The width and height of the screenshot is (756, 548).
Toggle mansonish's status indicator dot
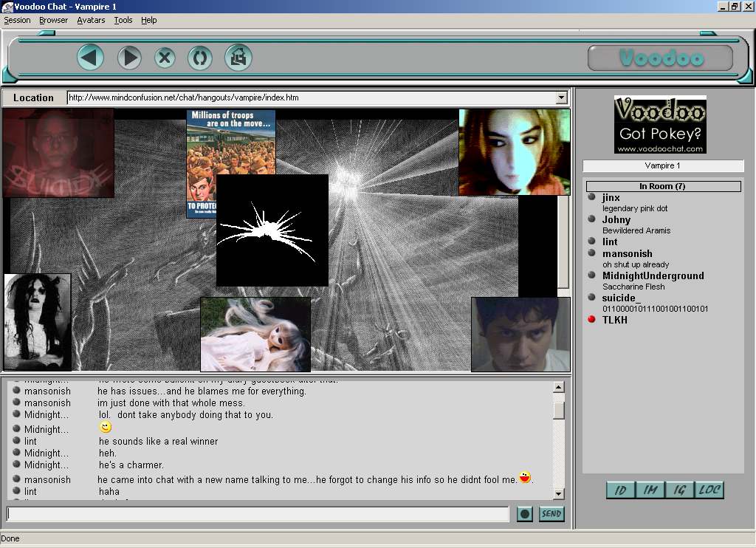tap(590, 253)
